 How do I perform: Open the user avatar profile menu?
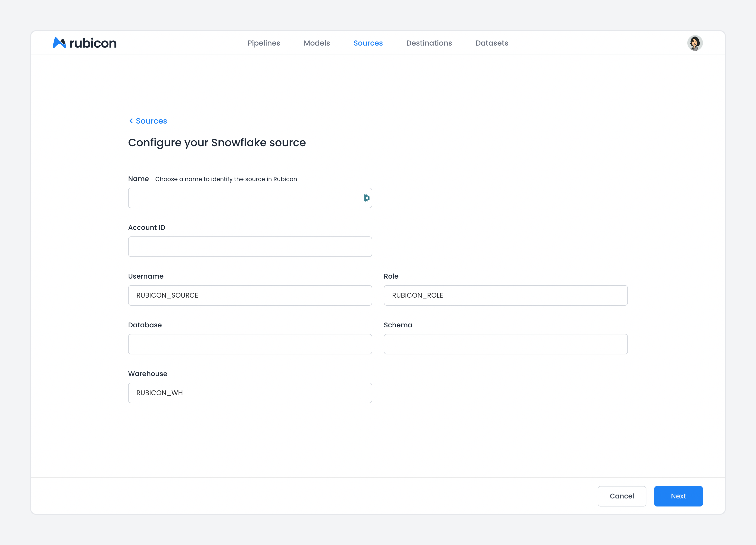[695, 43]
